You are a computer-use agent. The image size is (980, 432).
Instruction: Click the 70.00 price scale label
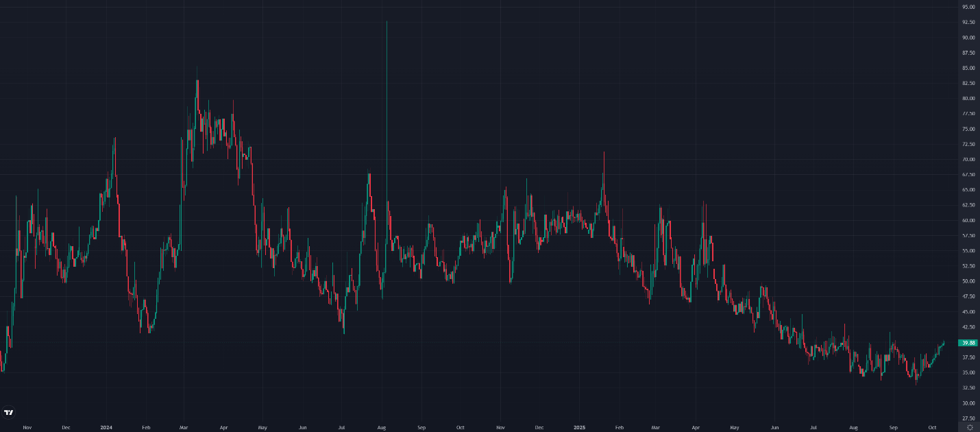(968, 159)
